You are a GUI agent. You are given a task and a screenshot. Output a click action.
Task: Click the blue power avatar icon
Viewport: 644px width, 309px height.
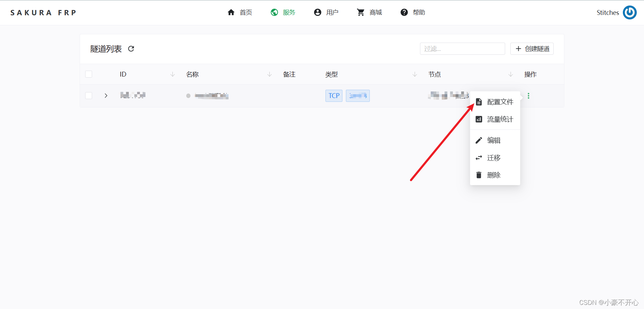(630, 12)
